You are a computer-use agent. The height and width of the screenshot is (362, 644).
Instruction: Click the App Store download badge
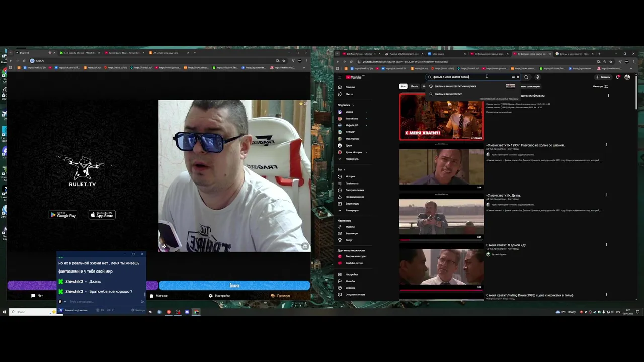102,215
